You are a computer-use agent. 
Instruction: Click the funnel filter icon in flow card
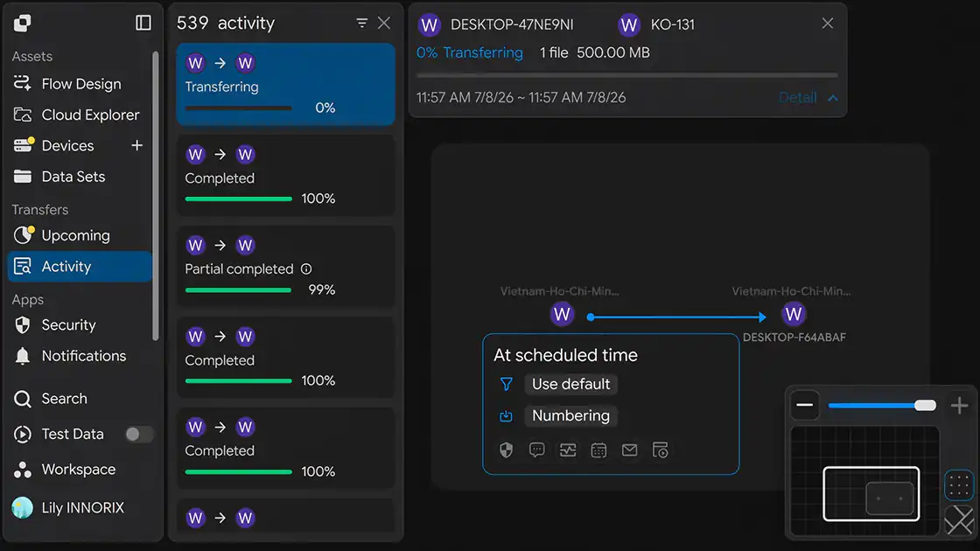(x=507, y=384)
